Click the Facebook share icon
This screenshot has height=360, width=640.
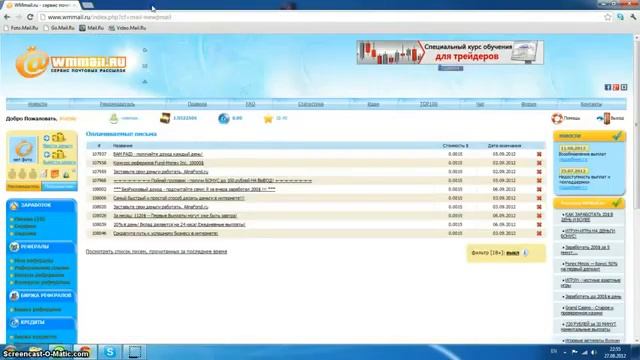pyautogui.click(x=608, y=87)
